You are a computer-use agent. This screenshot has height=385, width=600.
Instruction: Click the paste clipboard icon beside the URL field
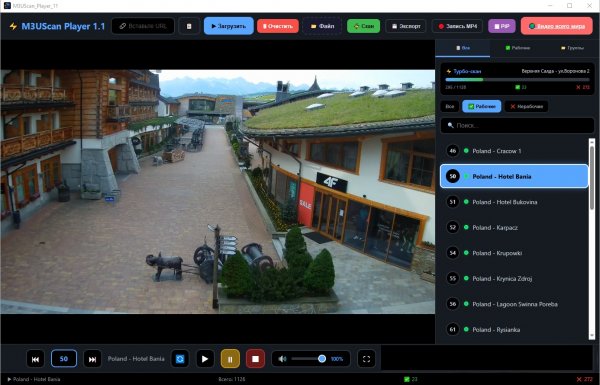189,26
